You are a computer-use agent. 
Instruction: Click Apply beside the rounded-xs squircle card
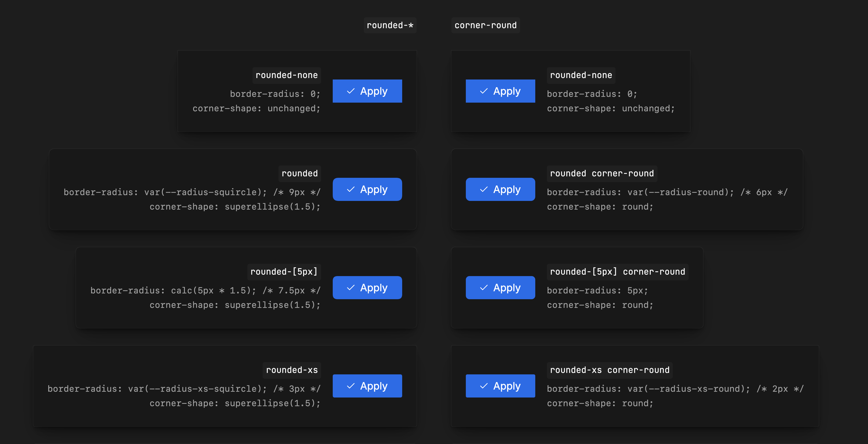[x=367, y=386]
